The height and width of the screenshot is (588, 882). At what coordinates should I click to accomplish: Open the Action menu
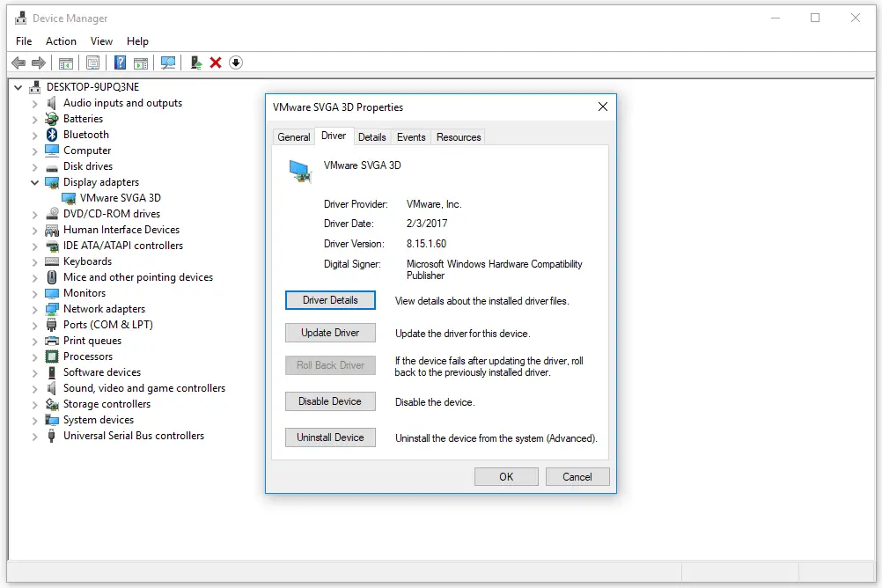[61, 41]
